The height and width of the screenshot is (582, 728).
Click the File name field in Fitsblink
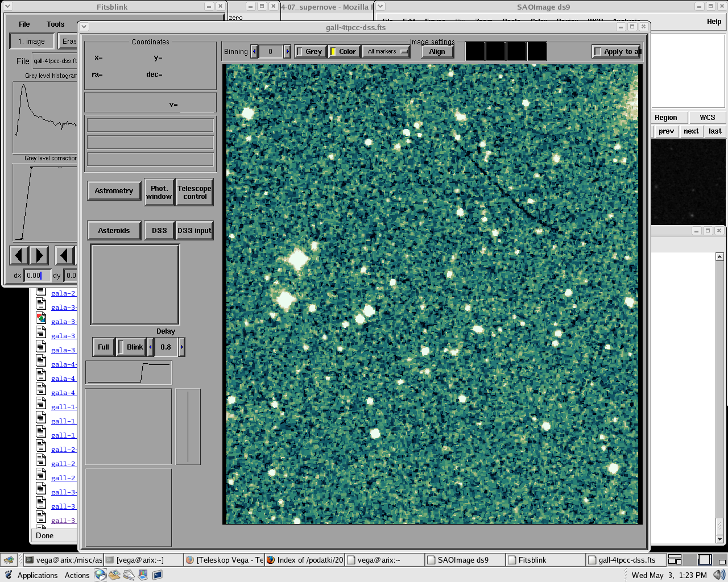tap(55, 61)
